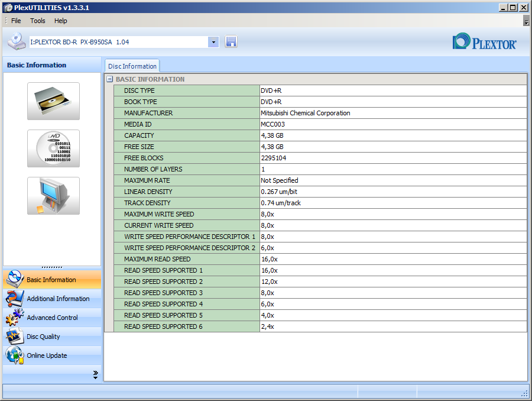Select the NUMBER OF LAYERS row label
The image size is (532, 401).
(153, 169)
